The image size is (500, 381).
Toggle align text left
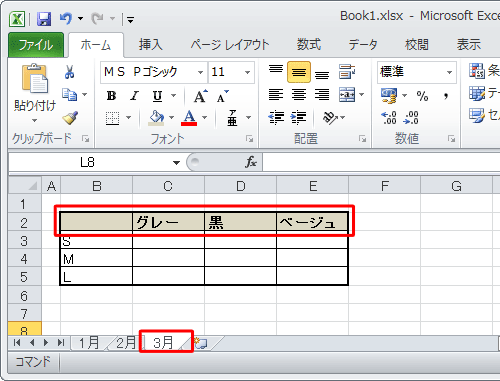click(276, 95)
